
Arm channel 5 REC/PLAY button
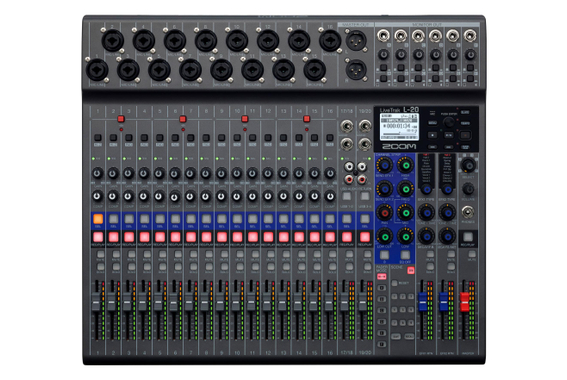click(160, 237)
